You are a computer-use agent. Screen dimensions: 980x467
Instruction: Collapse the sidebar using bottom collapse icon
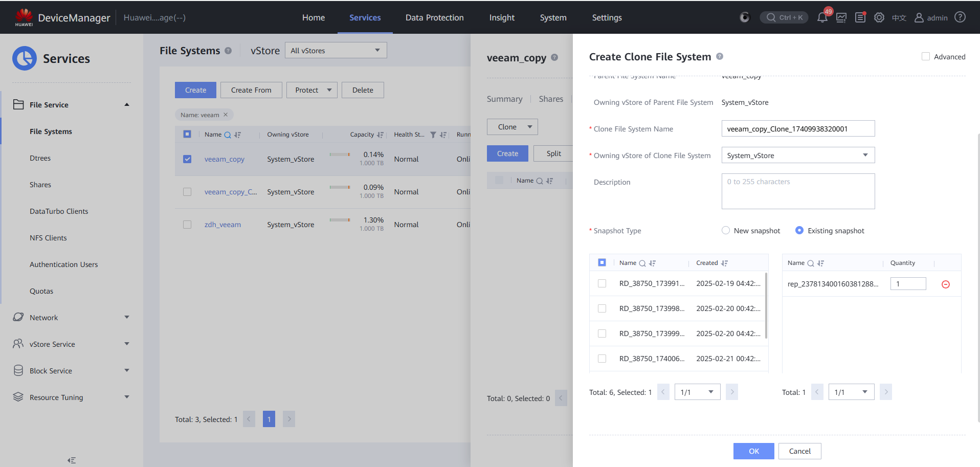[72, 460]
